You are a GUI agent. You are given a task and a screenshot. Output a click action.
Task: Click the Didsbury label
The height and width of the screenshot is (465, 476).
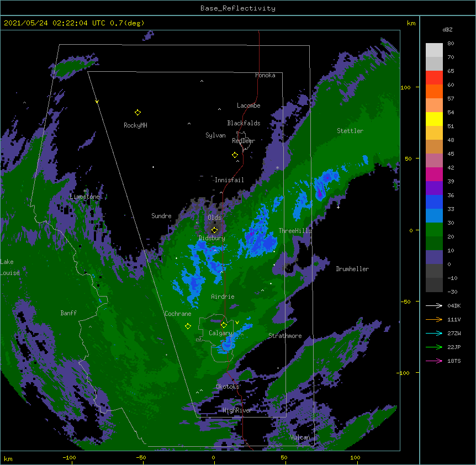tap(212, 238)
